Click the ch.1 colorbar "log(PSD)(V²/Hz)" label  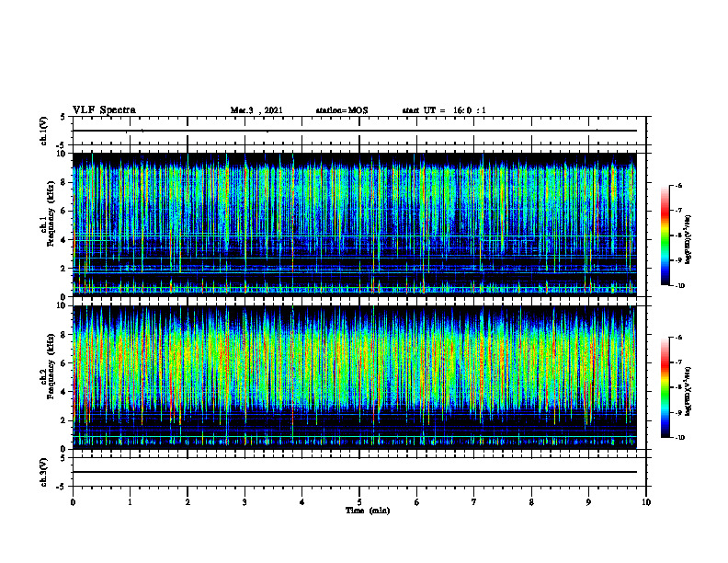click(688, 240)
